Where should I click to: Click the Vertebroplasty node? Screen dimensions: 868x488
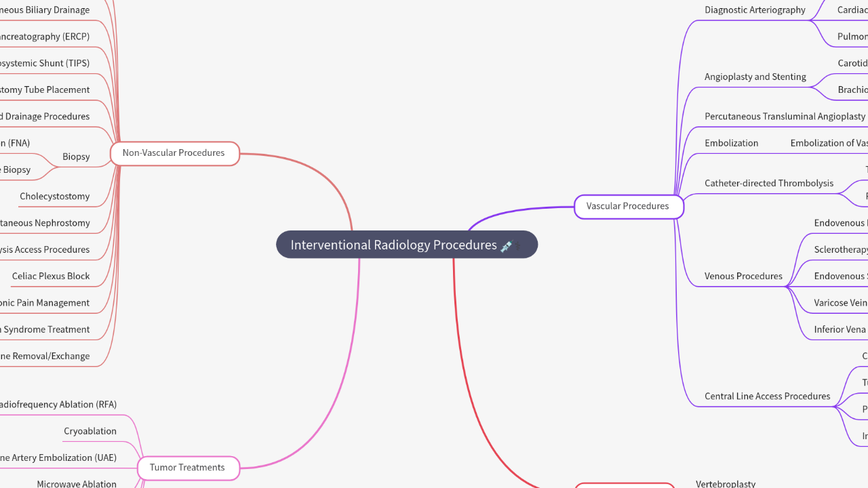pyautogui.click(x=726, y=483)
